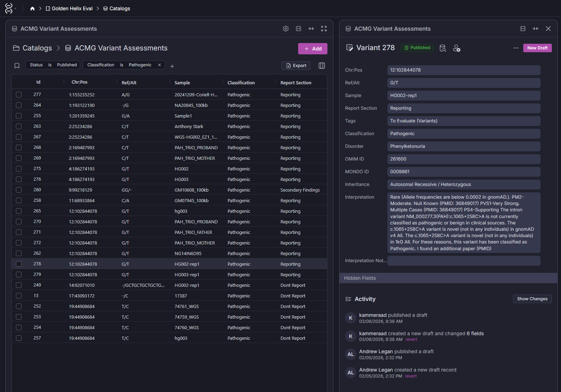Click the Interpretation Notes input field
The height and width of the screenshot is (392, 561).
click(464, 261)
